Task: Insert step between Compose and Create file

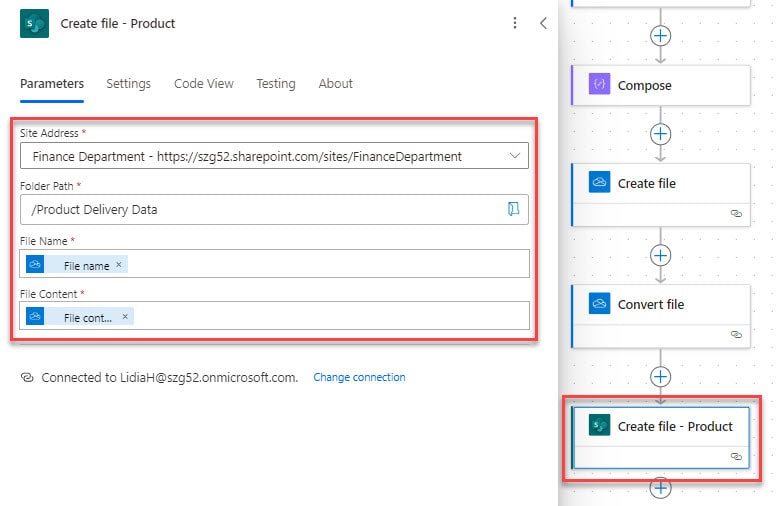Action: pos(661,134)
